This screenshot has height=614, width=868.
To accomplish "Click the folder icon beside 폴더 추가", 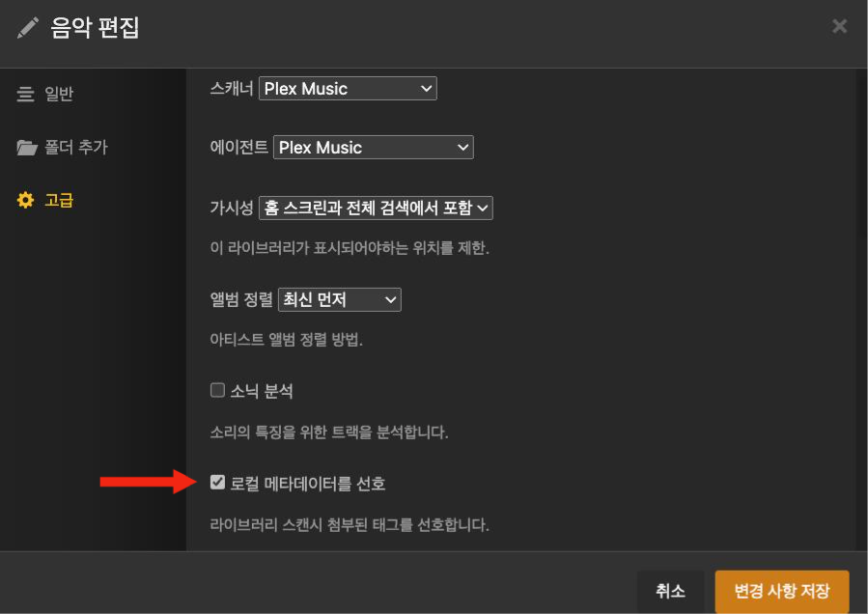I will [x=26, y=148].
